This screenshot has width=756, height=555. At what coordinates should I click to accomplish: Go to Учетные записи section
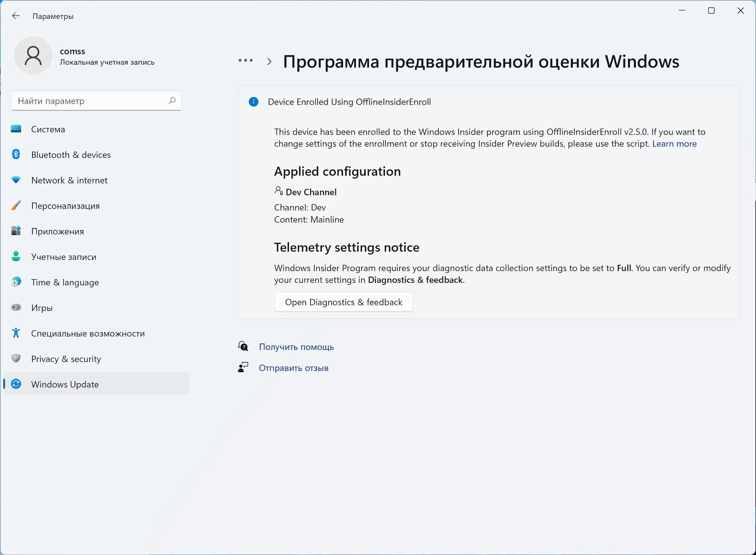(x=63, y=257)
